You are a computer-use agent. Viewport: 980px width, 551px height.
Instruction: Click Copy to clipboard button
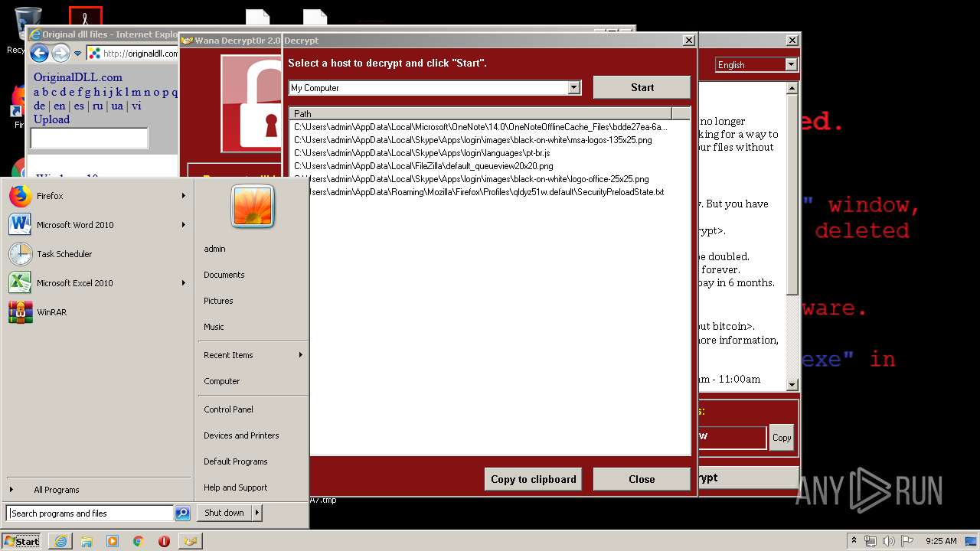tap(533, 479)
